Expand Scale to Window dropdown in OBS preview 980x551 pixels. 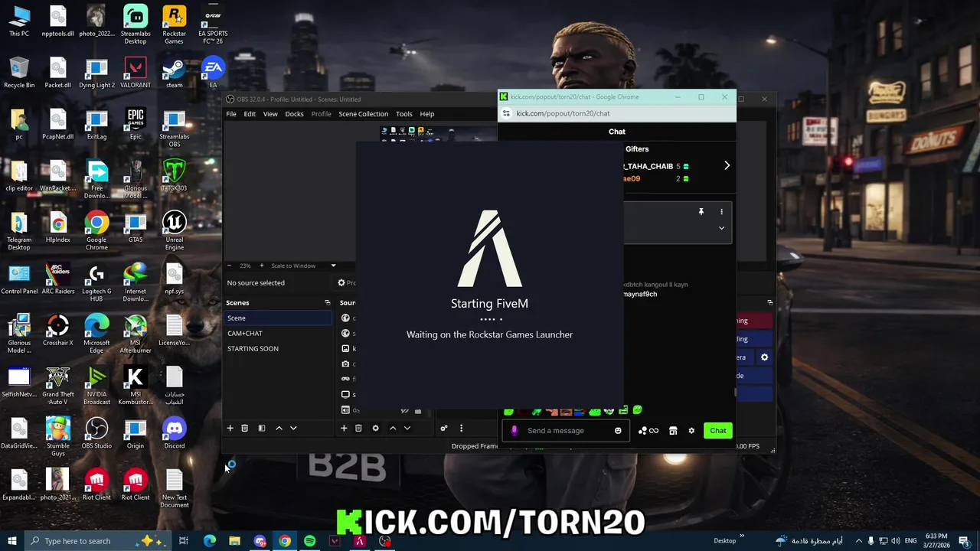333,266
